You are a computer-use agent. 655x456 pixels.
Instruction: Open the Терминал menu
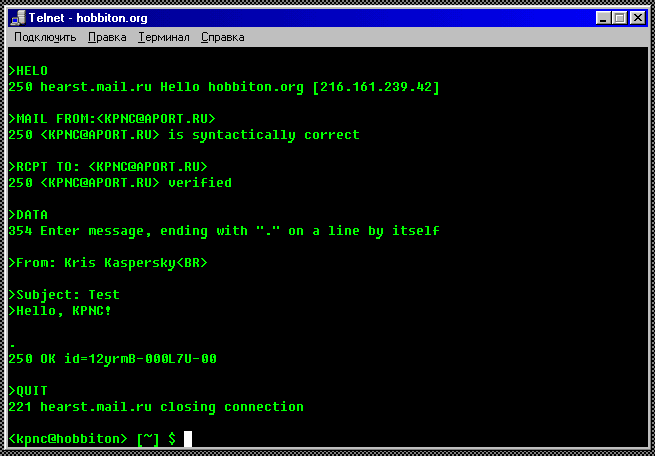164,37
